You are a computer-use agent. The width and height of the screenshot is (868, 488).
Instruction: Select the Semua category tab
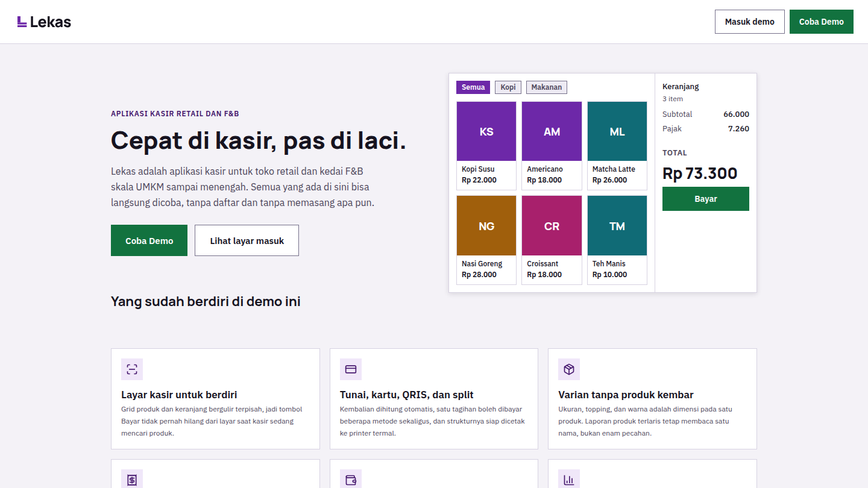pyautogui.click(x=473, y=87)
